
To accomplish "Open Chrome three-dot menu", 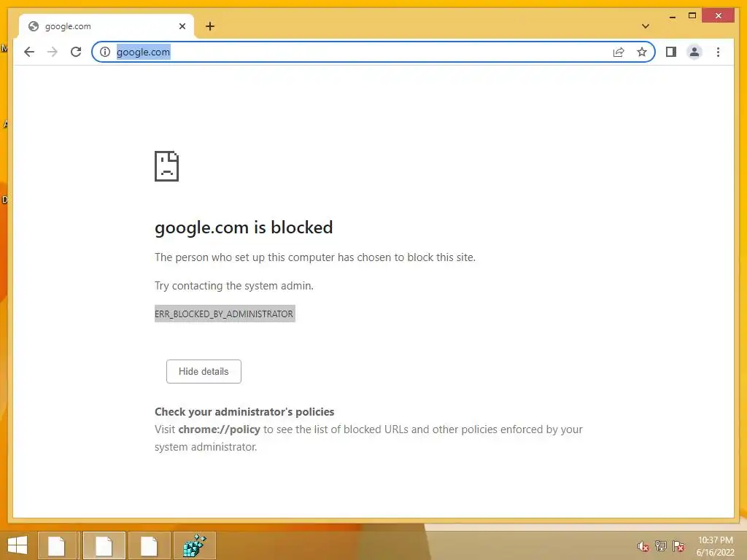I will 718,52.
